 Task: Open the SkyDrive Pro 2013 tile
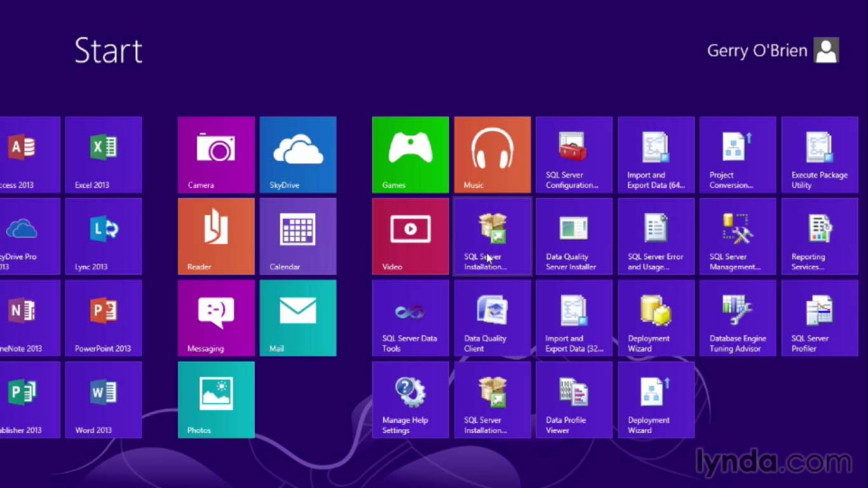coord(30,236)
